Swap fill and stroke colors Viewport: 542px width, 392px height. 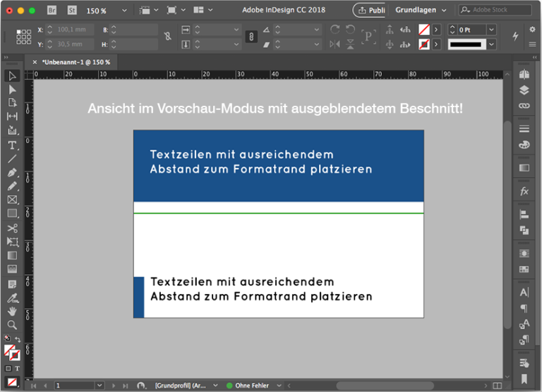(19, 340)
